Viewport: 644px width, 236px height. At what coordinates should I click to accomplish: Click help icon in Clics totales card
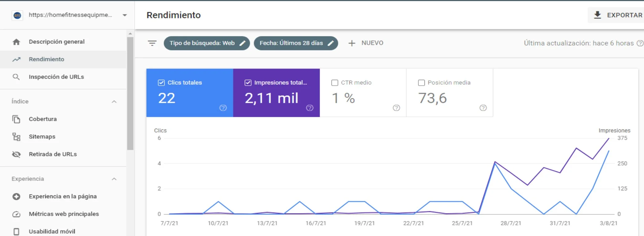point(223,108)
